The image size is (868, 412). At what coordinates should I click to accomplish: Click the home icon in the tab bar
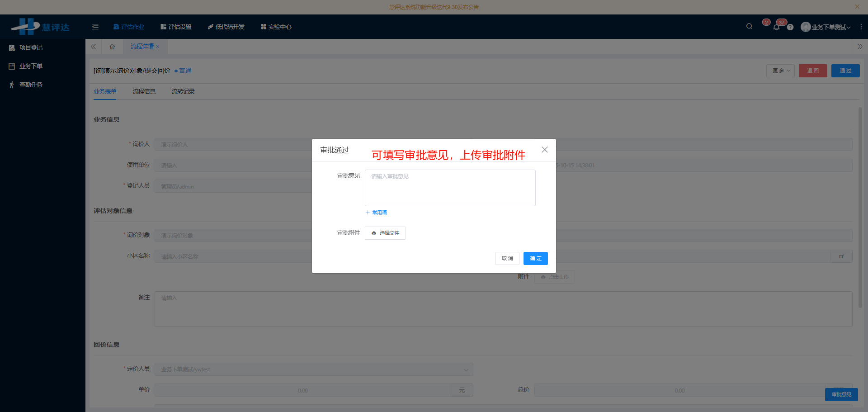click(x=112, y=46)
